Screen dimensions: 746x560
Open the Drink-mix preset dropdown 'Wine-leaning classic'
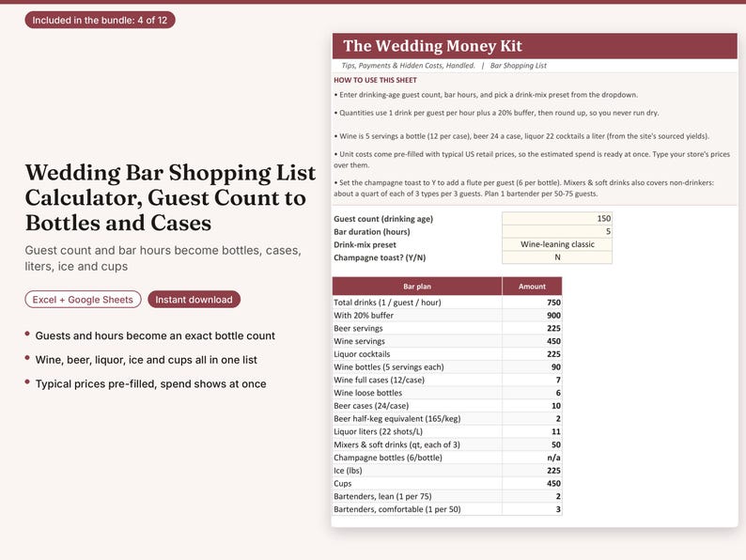[x=557, y=244]
